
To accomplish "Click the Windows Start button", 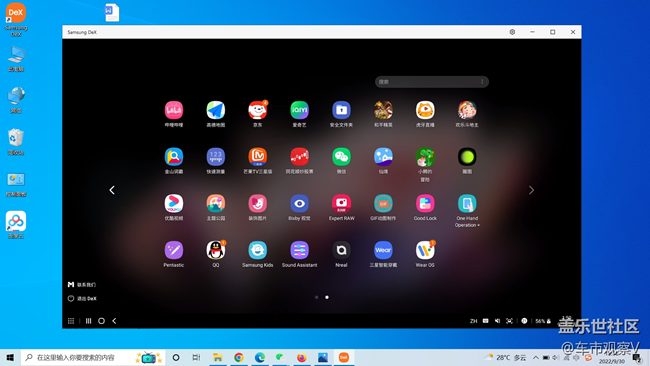I will (10, 357).
